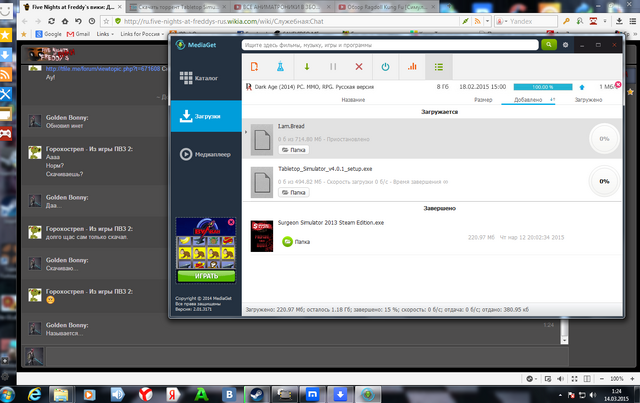Click the 0% progress circle for Tabletop_Simulator

pos(604,181)
